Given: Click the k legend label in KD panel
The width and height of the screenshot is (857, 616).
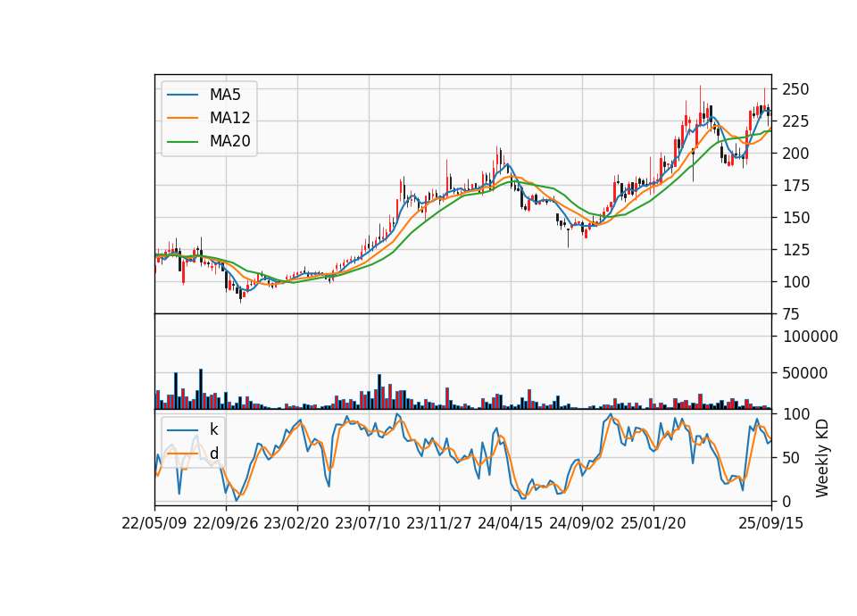Looking at the screenshot, I should (x=213, y=429).
